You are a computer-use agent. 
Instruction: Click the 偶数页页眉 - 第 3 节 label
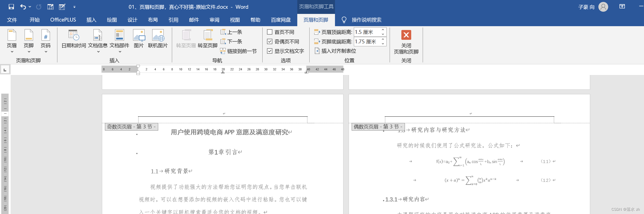click(x=378, y=127)
